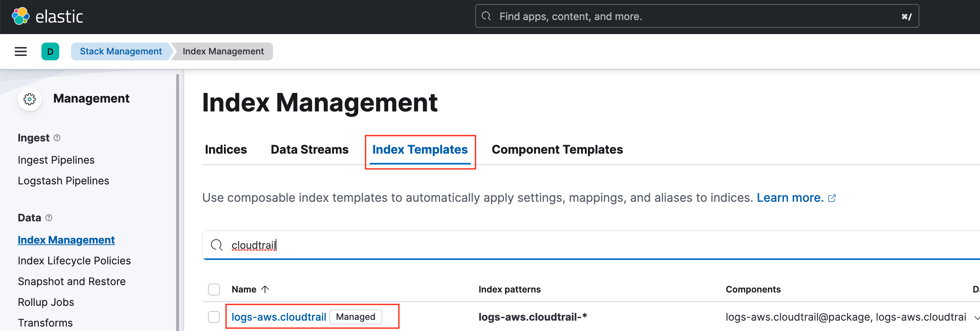980x331 pixels.
Task: Open the Component Templates tab
Action: pyautogui.click(x=557, y=150)
